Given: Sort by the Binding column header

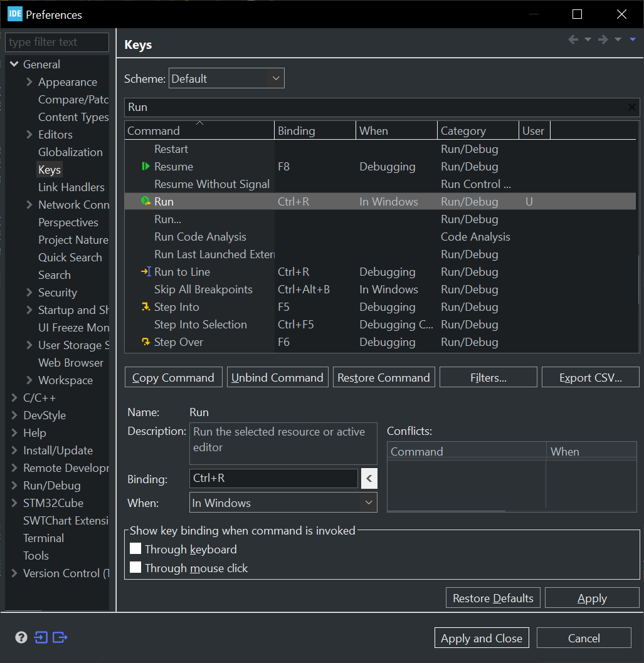Looking at the screenshot, I should [315, 130].
